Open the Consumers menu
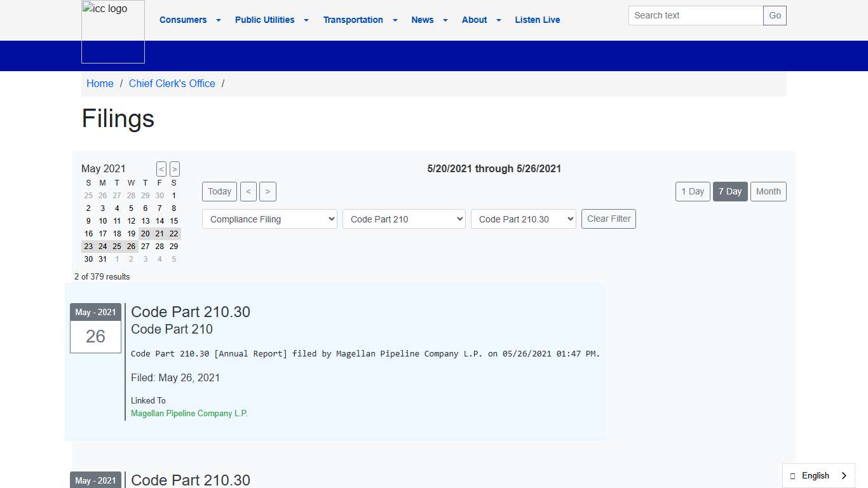This screenshot has height=488, width=868. (x=190, y=20)
